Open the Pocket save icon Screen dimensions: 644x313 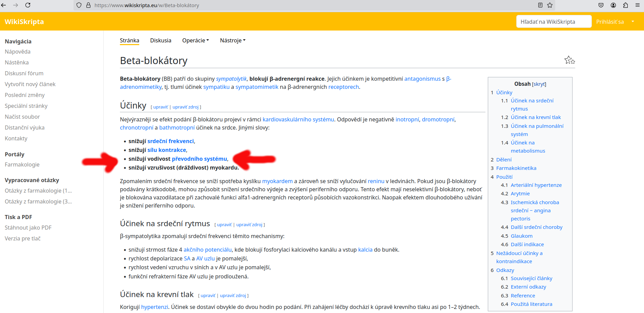(x=600, y=5)
